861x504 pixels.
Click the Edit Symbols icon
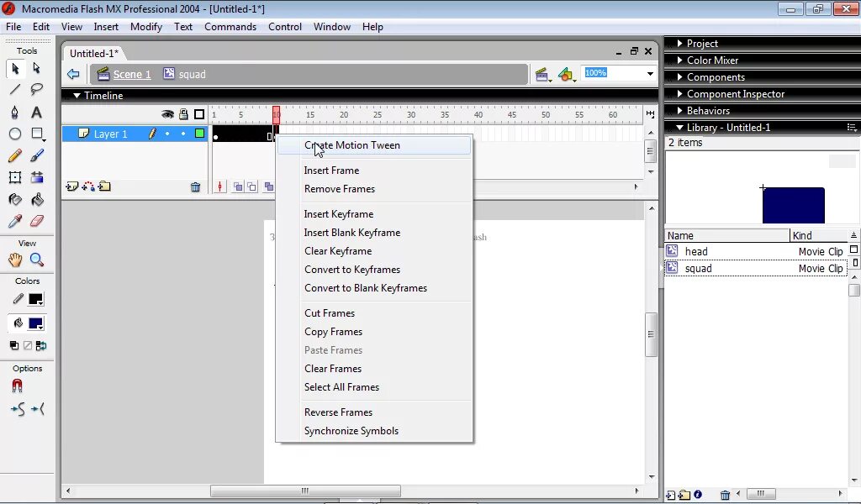566,75
